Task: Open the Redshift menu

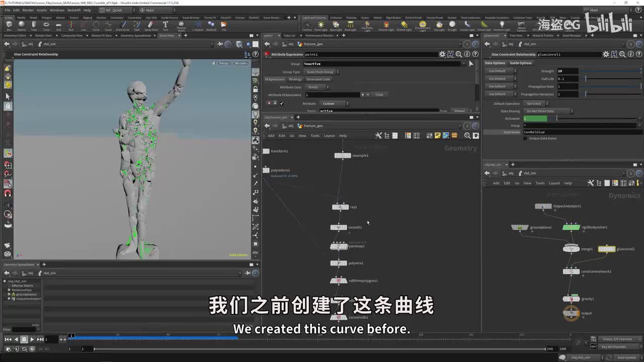Action: coord(73,10)
